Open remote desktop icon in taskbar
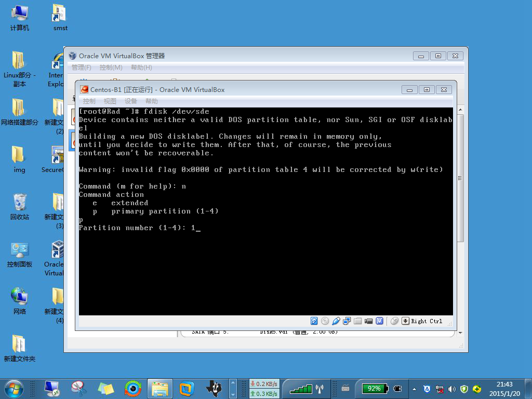Screen dimensions: 532x399 click(x=52, y=389)
